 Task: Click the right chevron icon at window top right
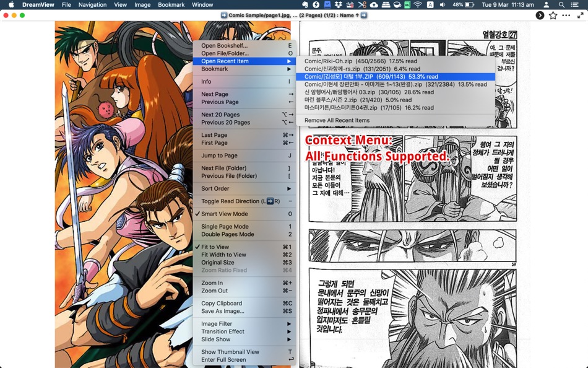[x=540, y=15]
